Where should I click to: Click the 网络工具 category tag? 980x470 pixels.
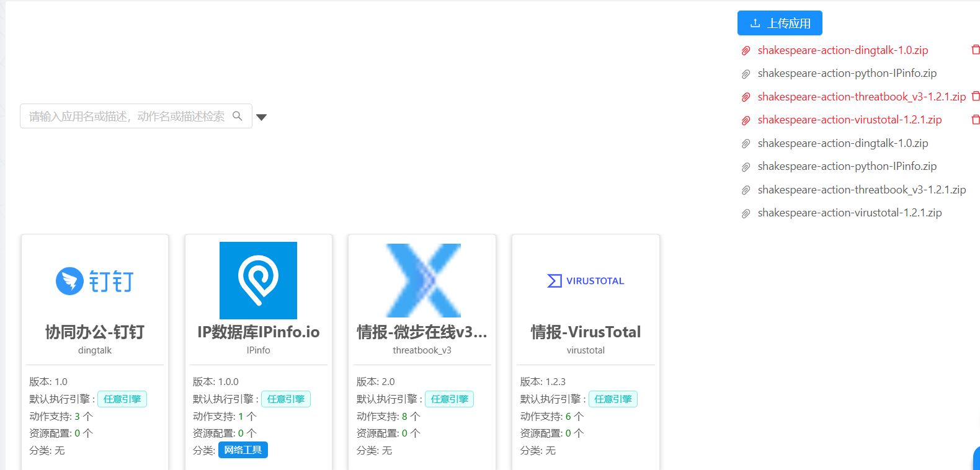coord(243,450)
